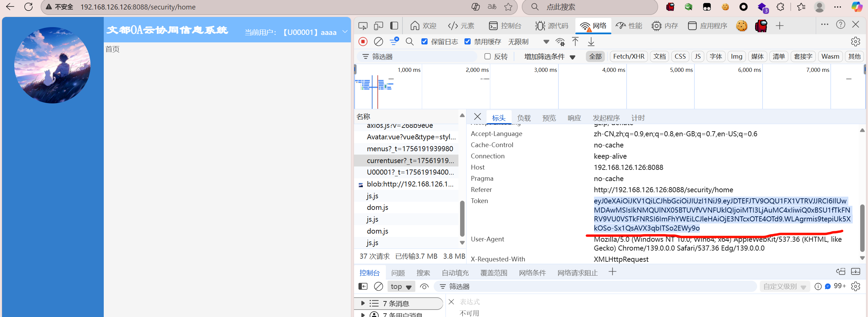Filter requests by Fetch/XHR
The height and width of the screenshot is (317, 868).
[x=629, y=57]
